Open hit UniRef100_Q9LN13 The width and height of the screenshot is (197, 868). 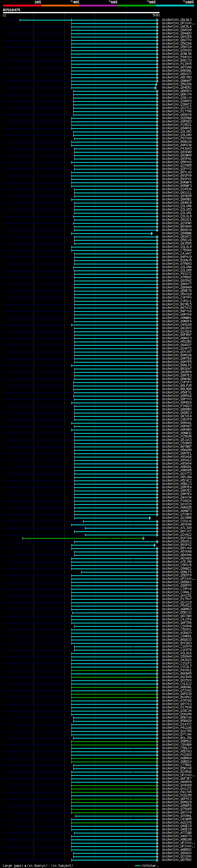[x=177, y=20]
